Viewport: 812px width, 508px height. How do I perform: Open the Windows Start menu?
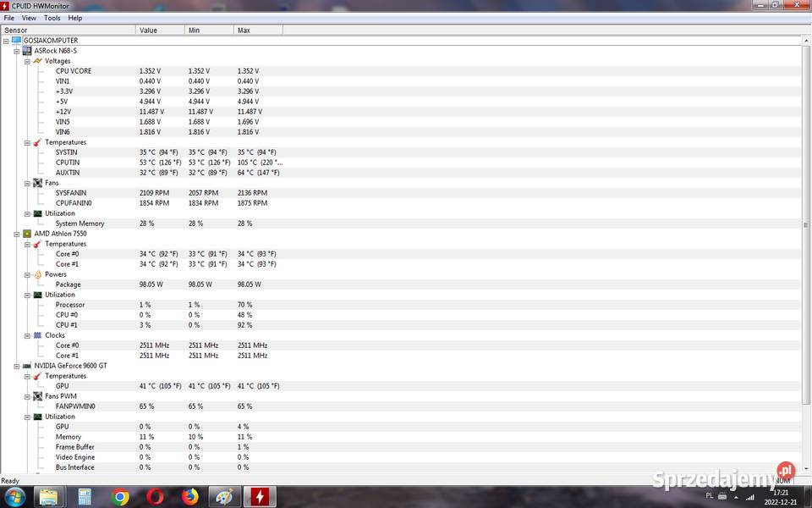pos(14,497)
